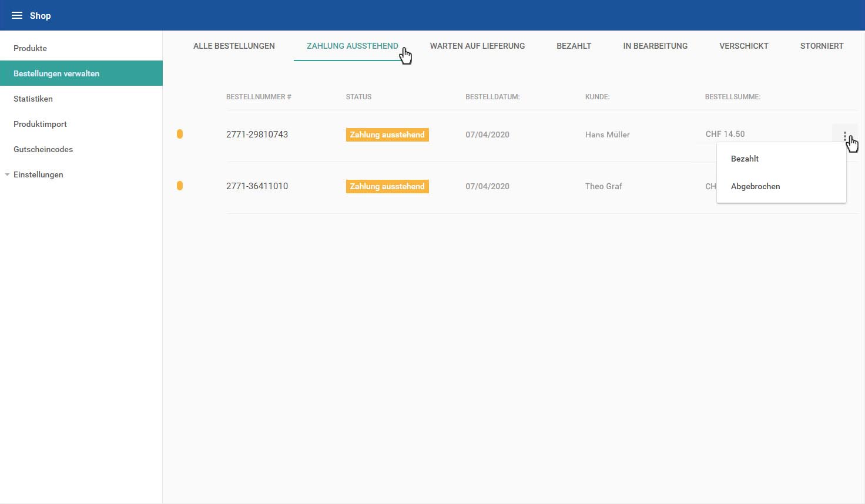Open the Warten auf Lieferung tab
The height and width of the screenshot is (504, 865).
point(477,46)
